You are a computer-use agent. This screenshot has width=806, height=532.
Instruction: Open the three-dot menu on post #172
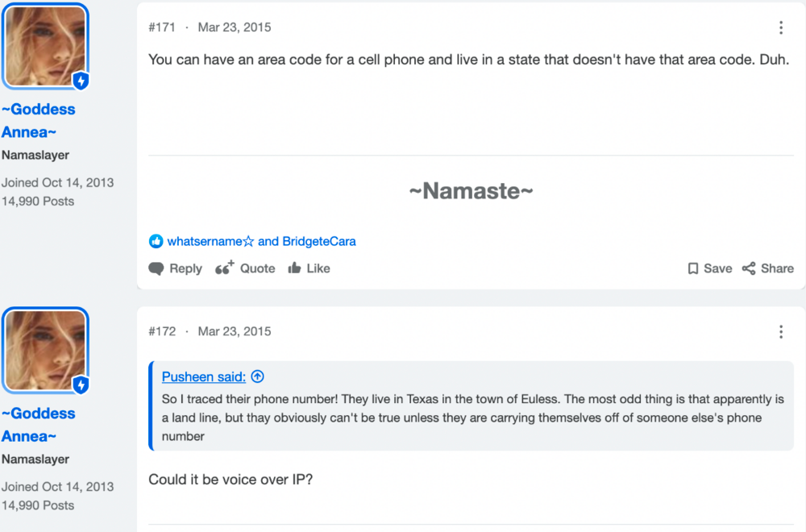coord(781,332)
